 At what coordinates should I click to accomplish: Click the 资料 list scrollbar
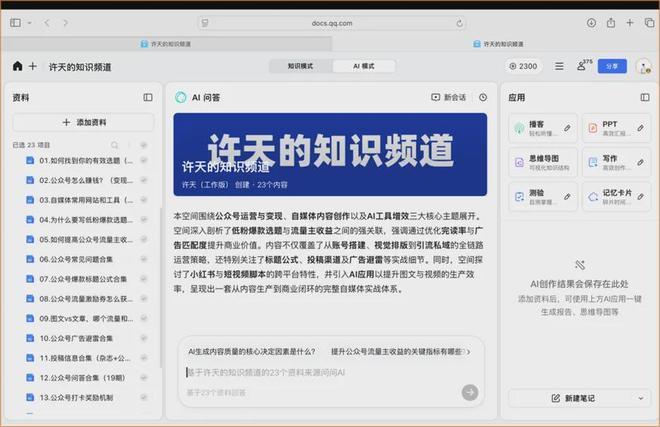tap(160, 286)
